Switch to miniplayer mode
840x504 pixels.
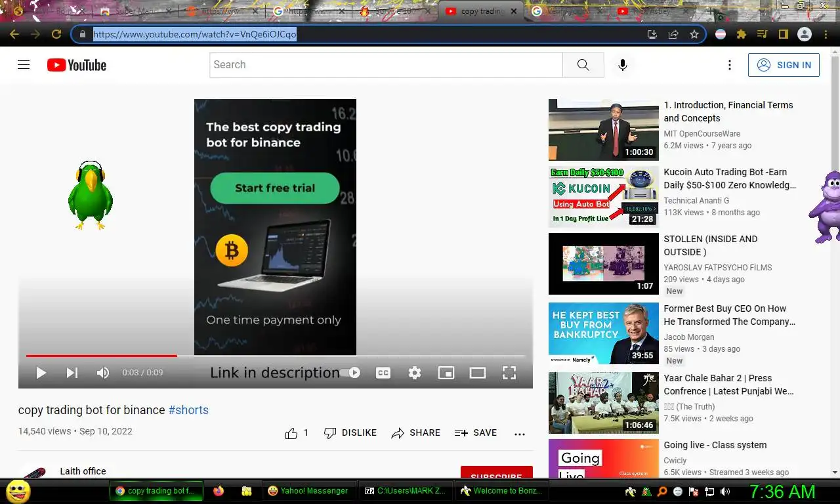[446, 373]
